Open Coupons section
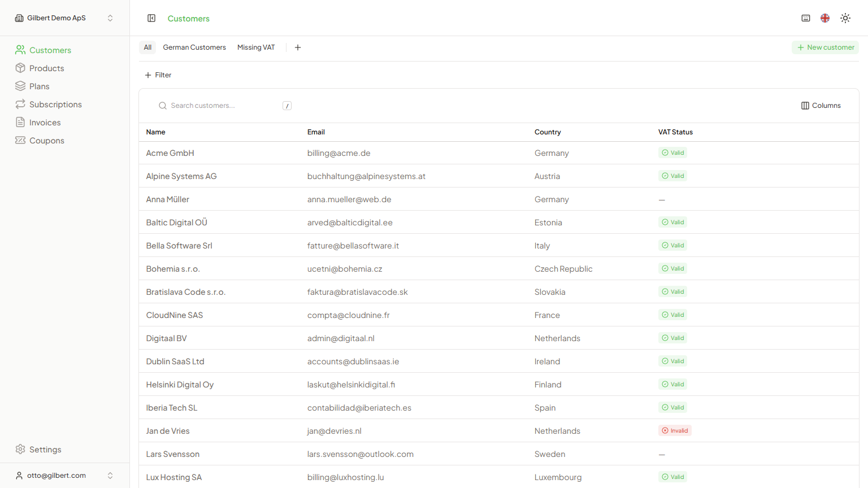868x488 pixels. point(46,141)
